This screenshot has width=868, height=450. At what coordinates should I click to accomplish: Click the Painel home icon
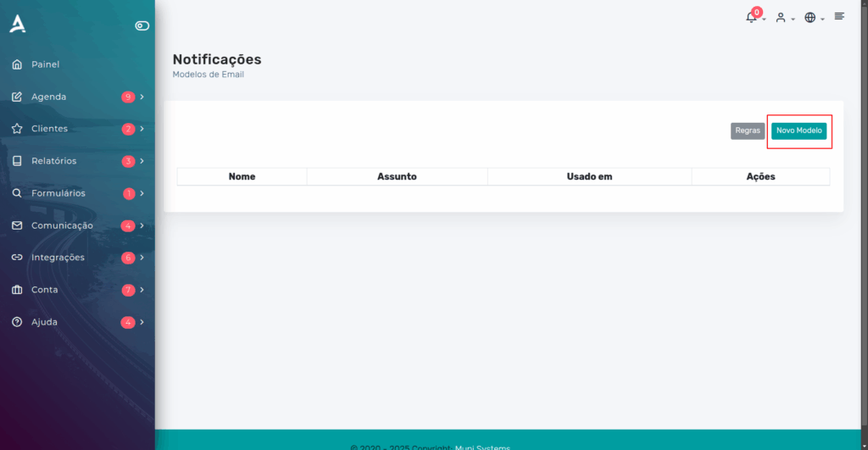[17, 64]
